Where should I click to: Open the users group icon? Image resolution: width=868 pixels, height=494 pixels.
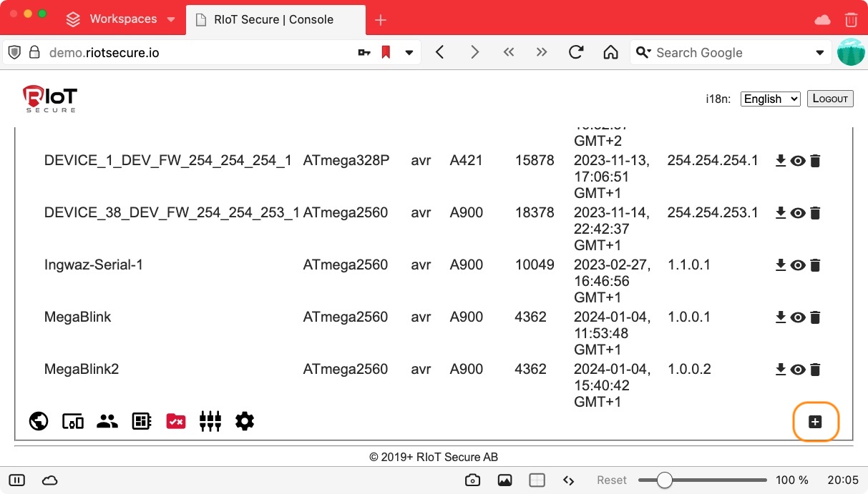point(107,421)
